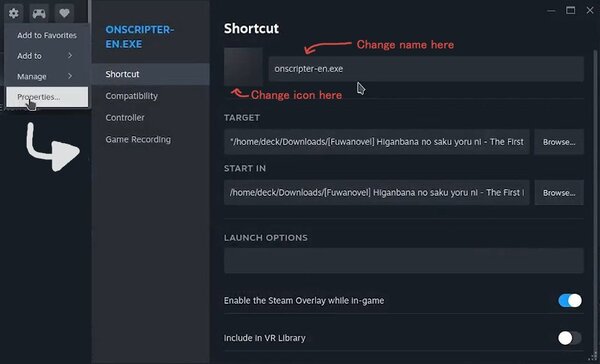Click the ONSCRIPTER-EN.EXE title in sidebar

[140, 37]
